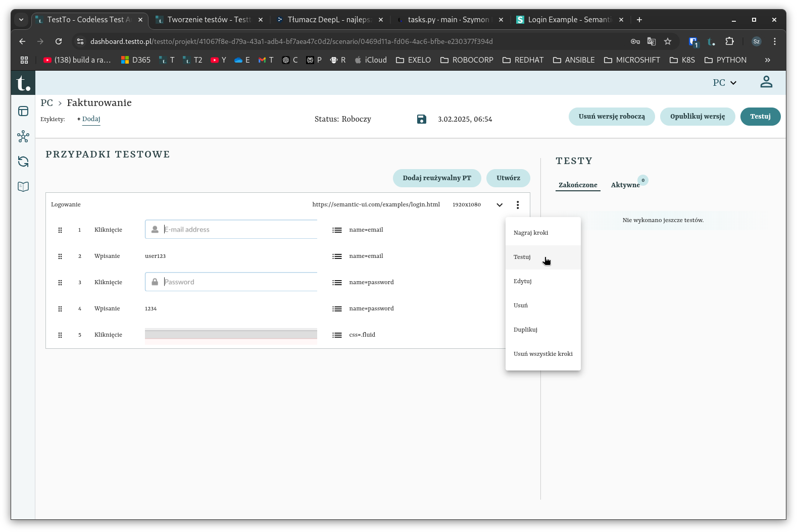Collapse the Logowanie test case chevron
Viewport: 797px width, 532px height.
[x=500, y=205]
